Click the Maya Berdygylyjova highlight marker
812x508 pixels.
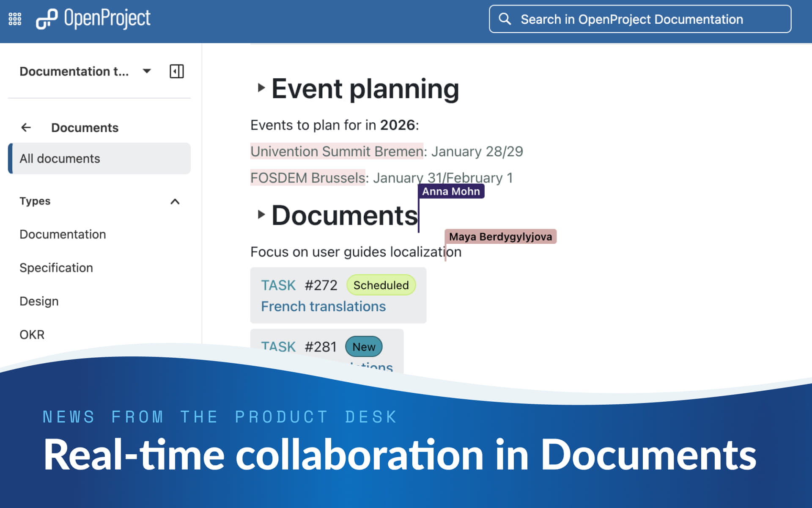pos(500,237)
